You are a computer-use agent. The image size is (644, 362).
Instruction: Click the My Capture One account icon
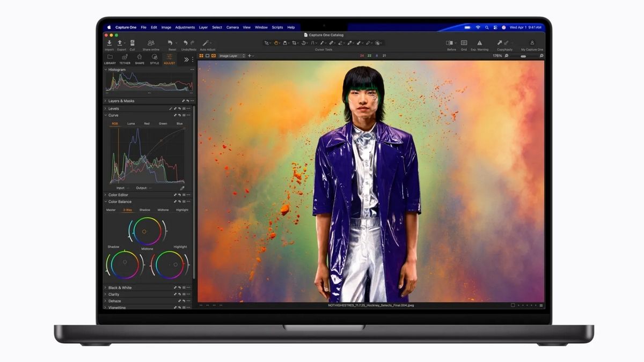click(532, 42)
